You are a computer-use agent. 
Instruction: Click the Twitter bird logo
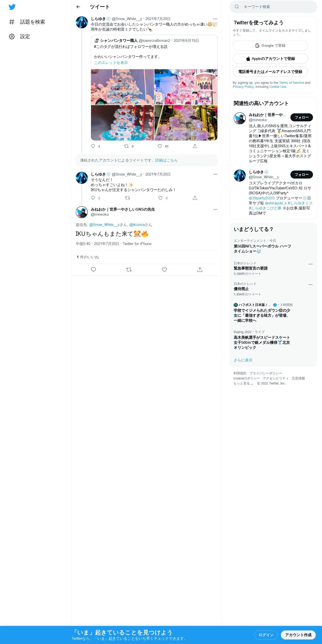click(12, 7)
